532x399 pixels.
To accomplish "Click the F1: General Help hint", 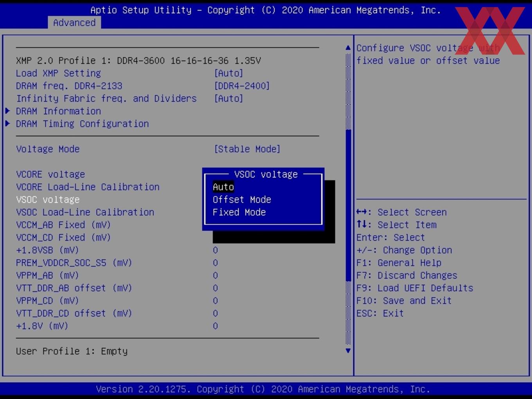I will 399,263.
